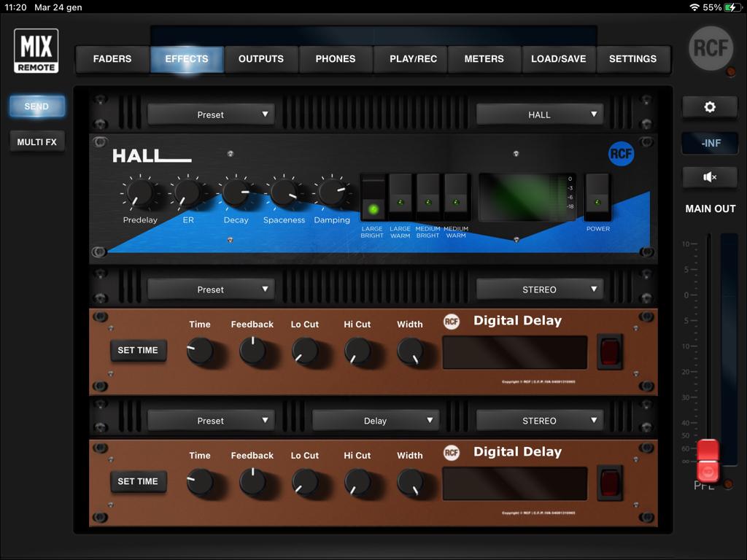
Task: Tap the first Digital Delay display screen
Action: 515,352
